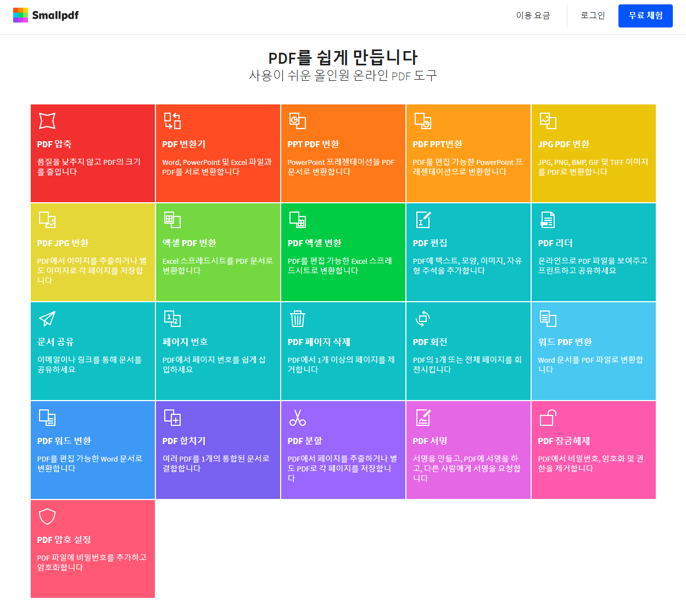
Task: Choose the PDF 페이지 삭제 title
Action: click(x=319, y=342)
